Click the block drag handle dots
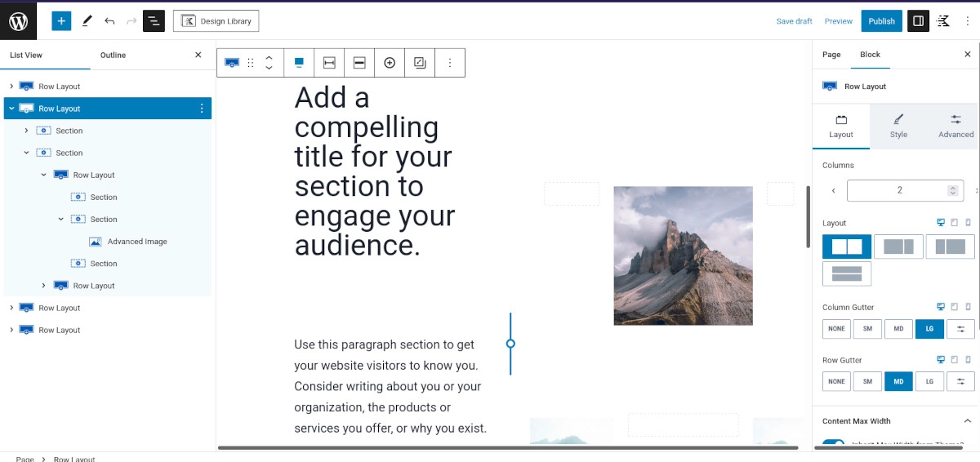Image resolution: width=980 pixels, height=462 pixels. tap(251, 63)
